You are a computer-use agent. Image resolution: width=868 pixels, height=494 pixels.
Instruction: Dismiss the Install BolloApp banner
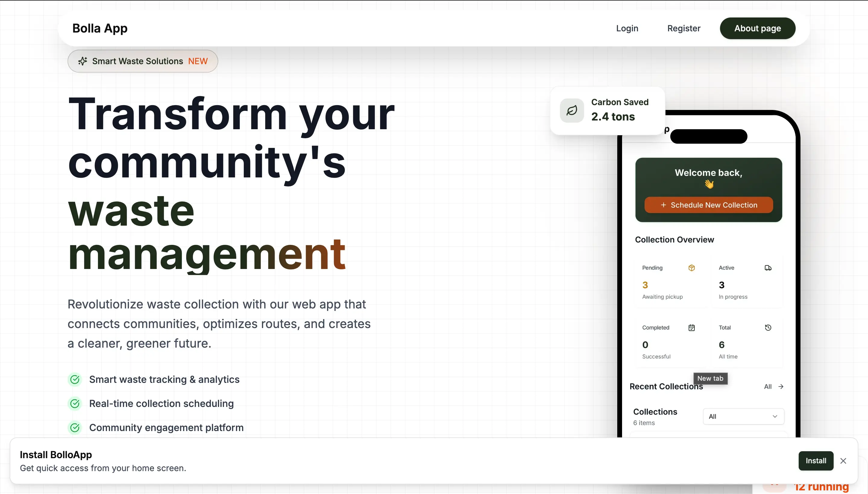click(x=843, y=461)
